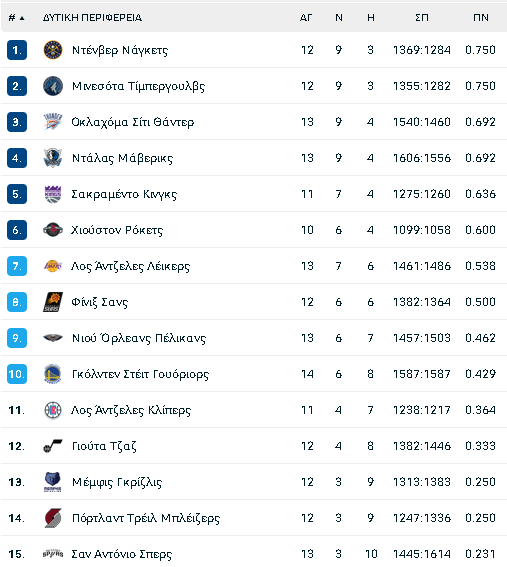Click the Minnesota Timberwolves logo icon

53,86
